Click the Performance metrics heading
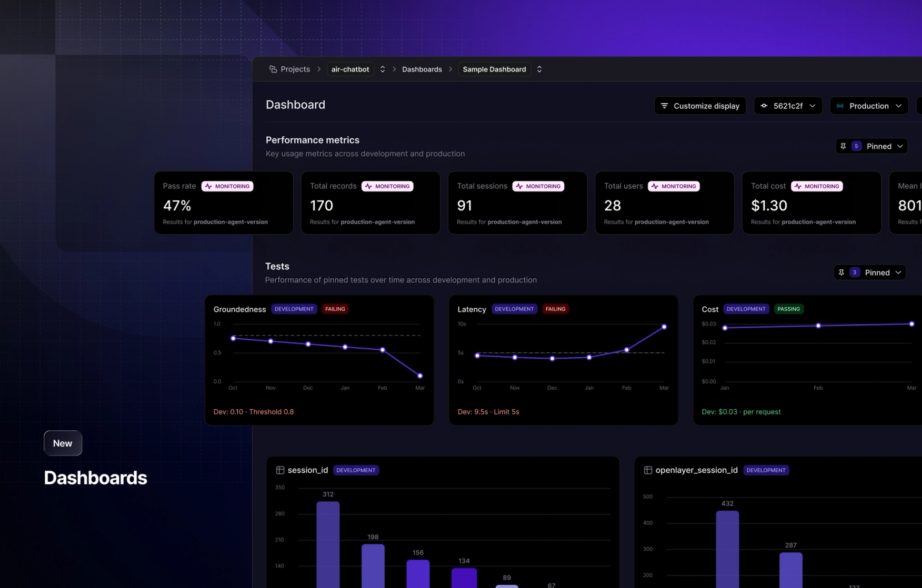Viewport: 922px width, 588px height. coord(313,140)
